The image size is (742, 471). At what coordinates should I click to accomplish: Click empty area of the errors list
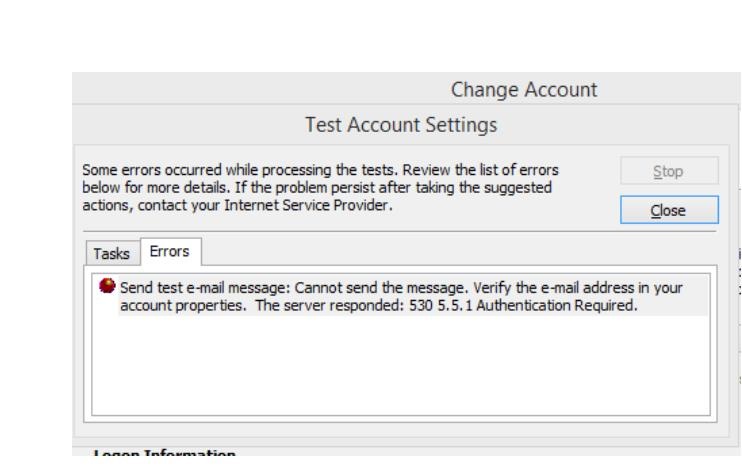(400, 360)
